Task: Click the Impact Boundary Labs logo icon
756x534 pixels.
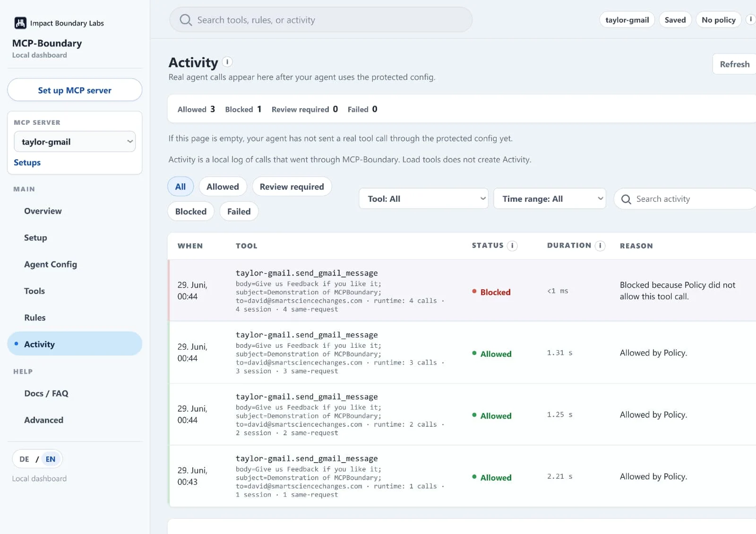Action: point(20,23)
